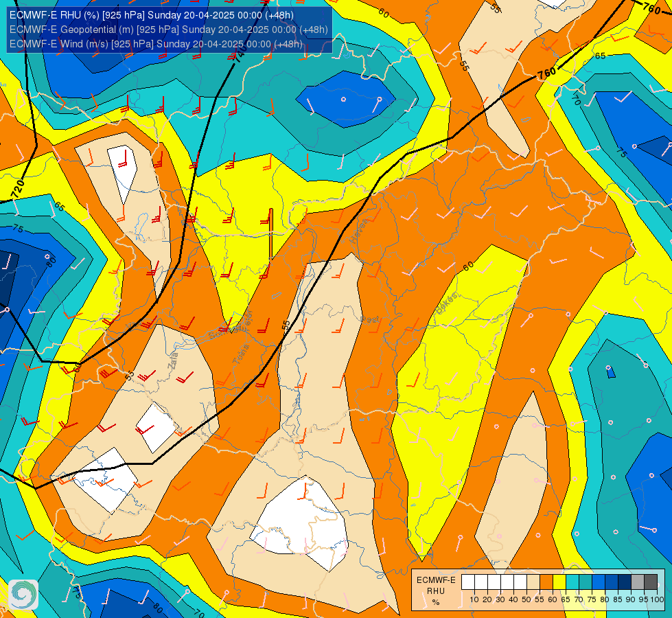
Task: Click the 30 tick label in the legend
Action: (500, 599)
